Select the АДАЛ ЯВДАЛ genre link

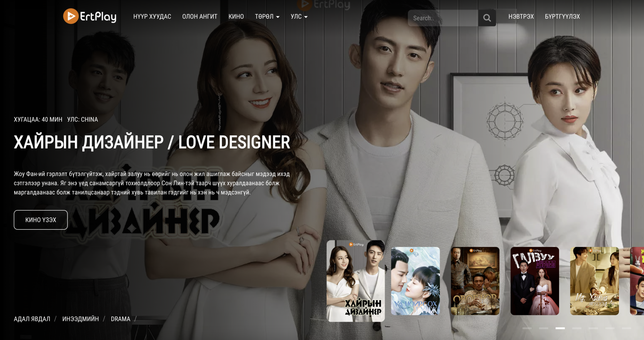32,319
